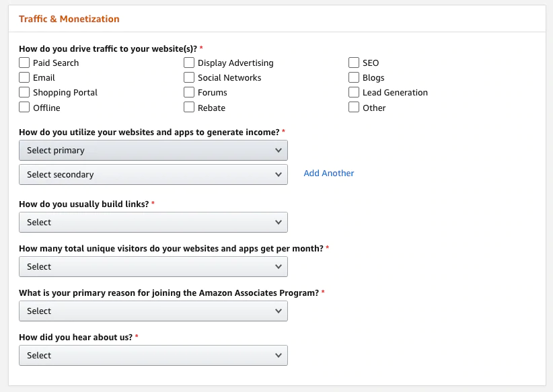This screenshot has height=392, width=553.
Task: Check the SEO checkbox
Action: point(354,63)
